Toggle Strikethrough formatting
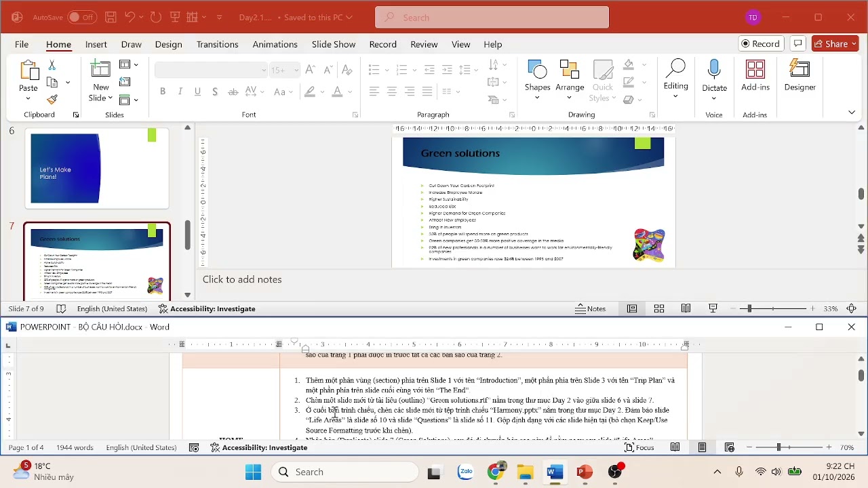Image resolution: width=868 pixels, height=488 pixels. tap(233, 91)
